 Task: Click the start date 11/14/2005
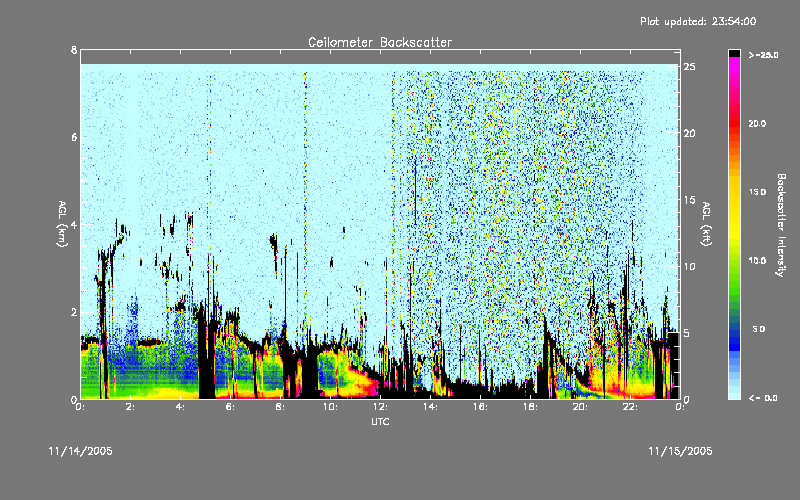(x=81, y=451)
